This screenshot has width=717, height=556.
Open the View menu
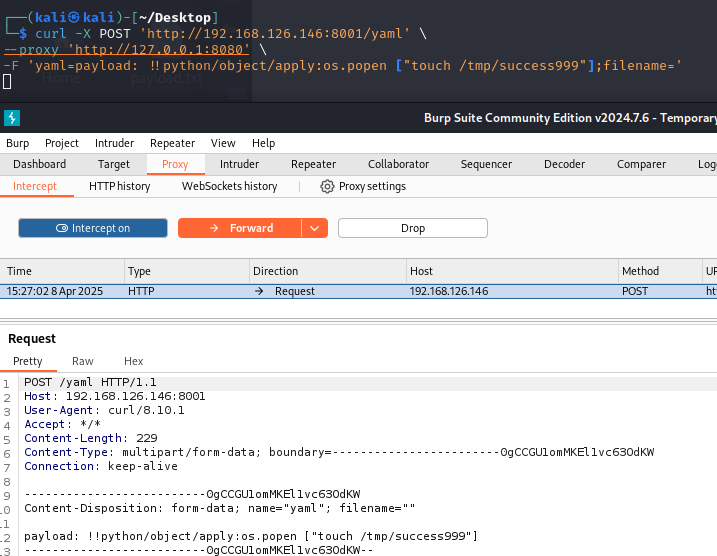click(x=223, y=143)
